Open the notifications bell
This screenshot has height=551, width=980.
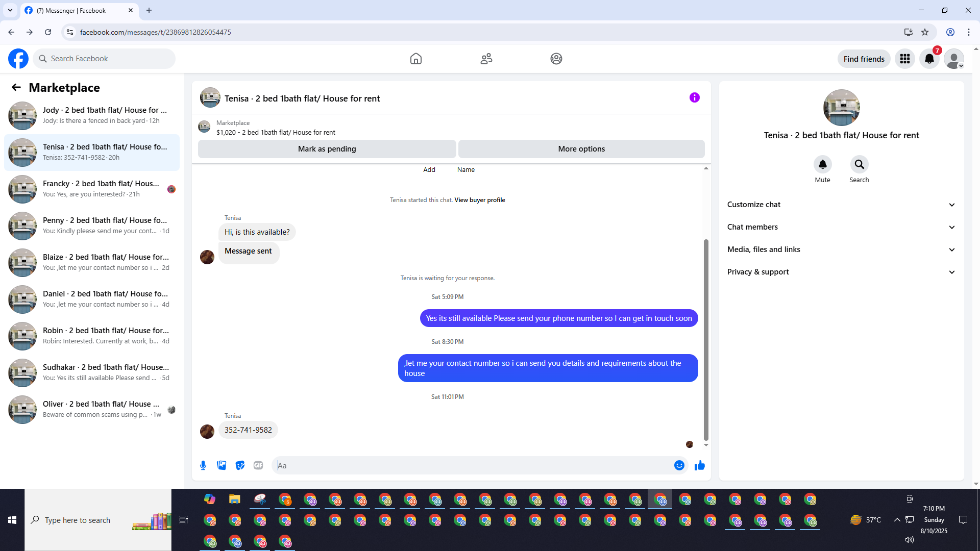coord(929,59)
